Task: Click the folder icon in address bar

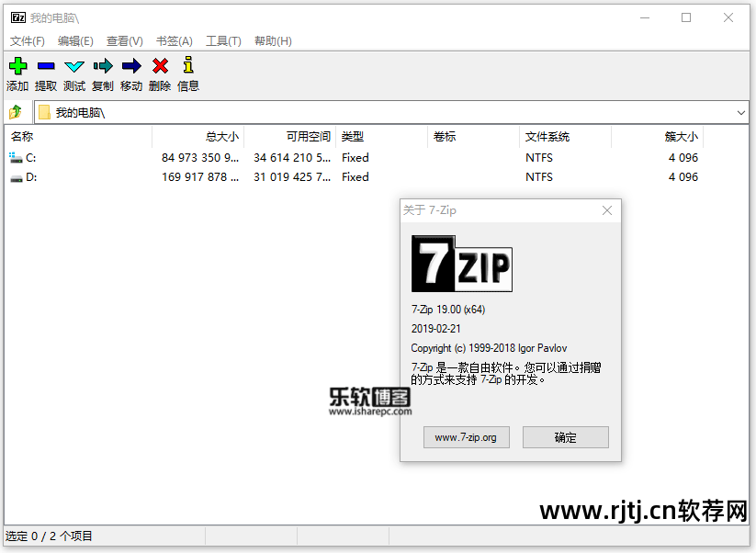Action: pos(44,112)
